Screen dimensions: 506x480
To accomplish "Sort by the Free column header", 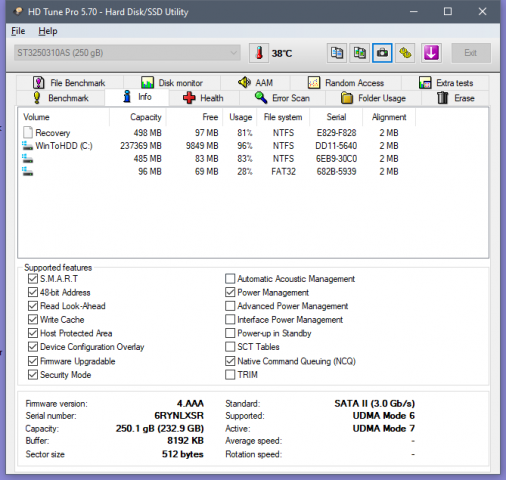I will (x=194, y=117).
